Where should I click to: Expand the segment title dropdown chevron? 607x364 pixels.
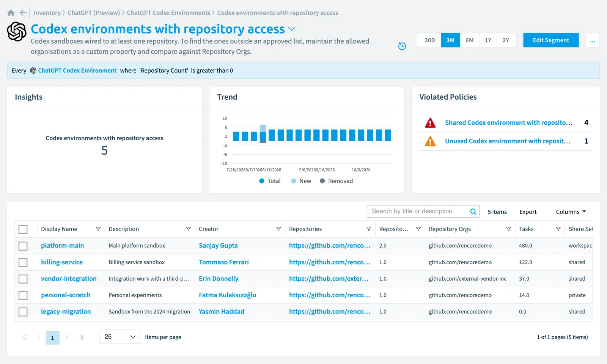[x=292, y=29]
